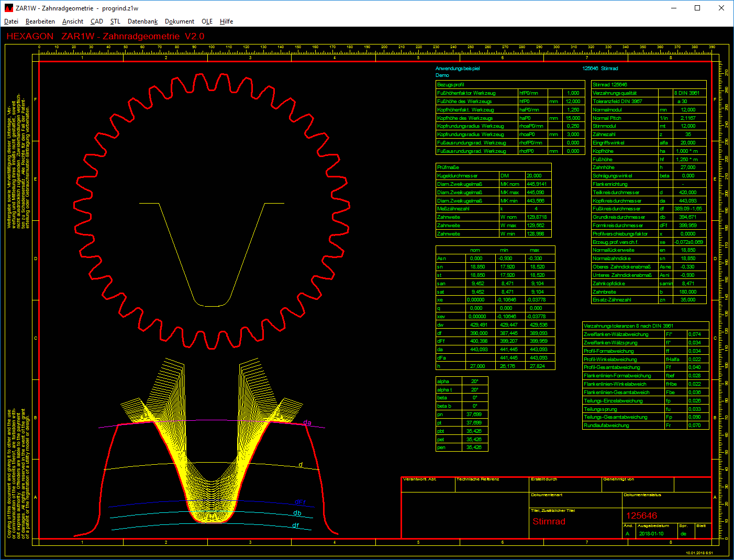Click the magenta 'da' tip circle label

(x=307, y=423)
